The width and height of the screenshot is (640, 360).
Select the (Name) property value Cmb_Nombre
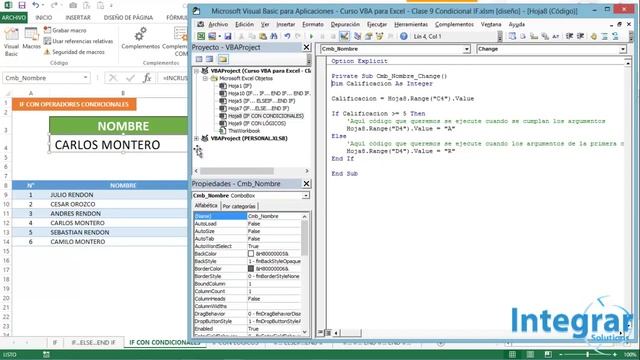[274, 216]
